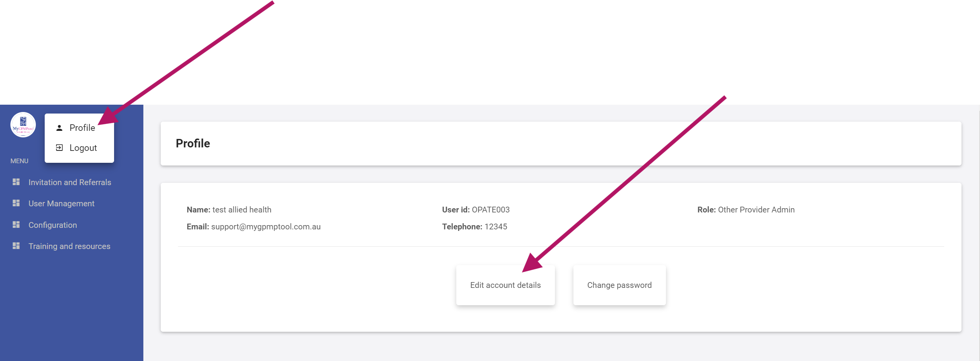
Task: Open the Training and resources text link
Action: click(69, 246)
